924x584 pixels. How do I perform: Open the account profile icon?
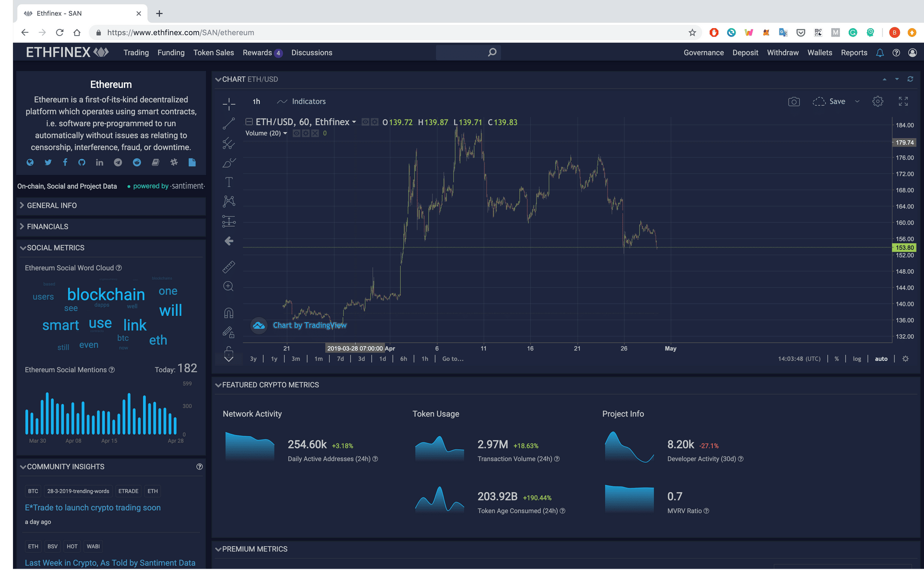coord(912,53)
